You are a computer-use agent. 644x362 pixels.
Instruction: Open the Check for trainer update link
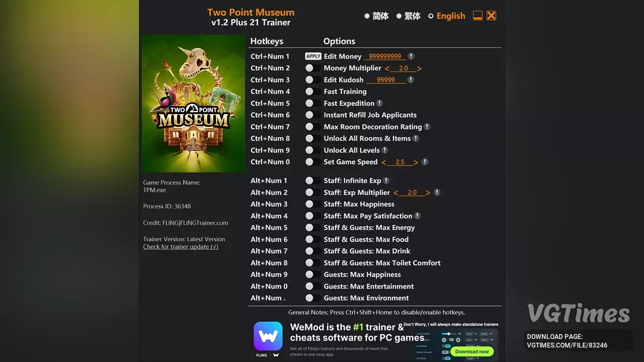coord(181,247)
